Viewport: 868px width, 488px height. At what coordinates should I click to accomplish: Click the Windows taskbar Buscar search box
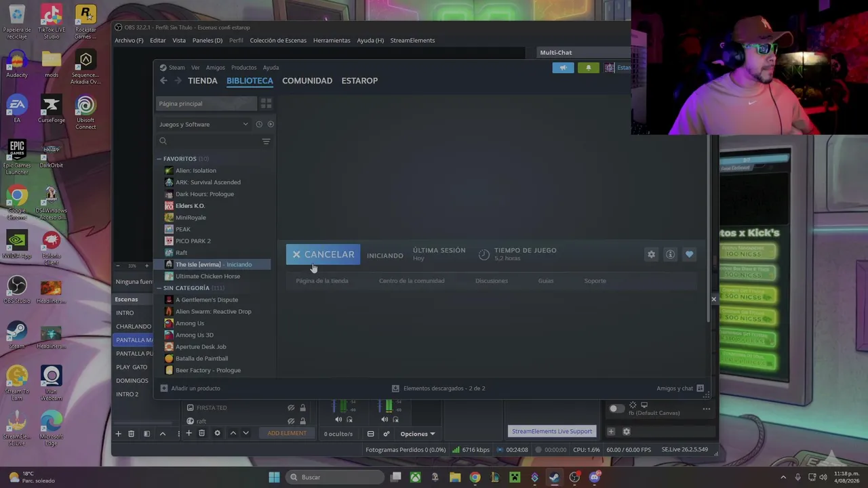point(335,477)
